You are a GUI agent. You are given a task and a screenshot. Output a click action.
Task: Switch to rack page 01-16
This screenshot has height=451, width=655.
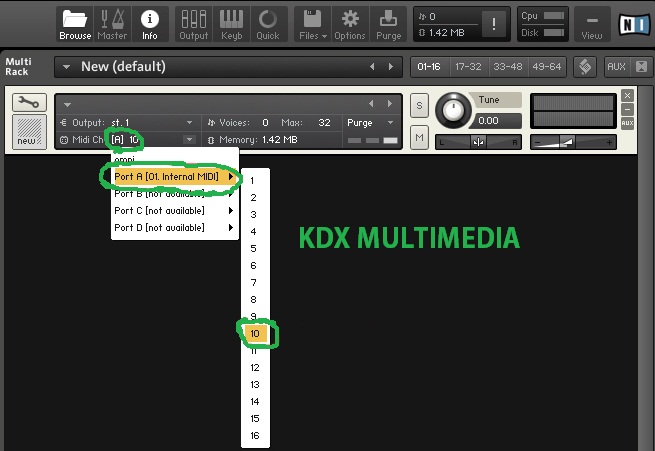point(429,67)
